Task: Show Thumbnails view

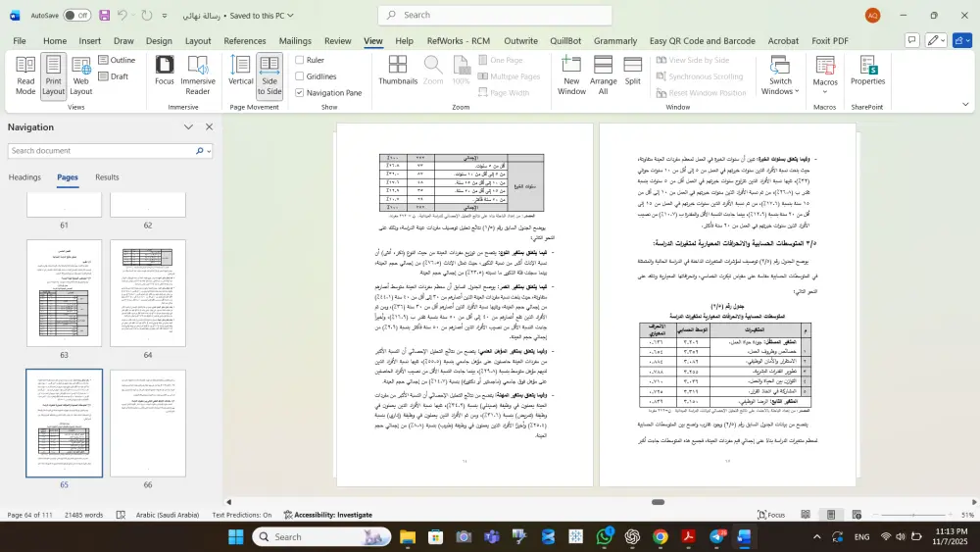Action: coord(398,70)
